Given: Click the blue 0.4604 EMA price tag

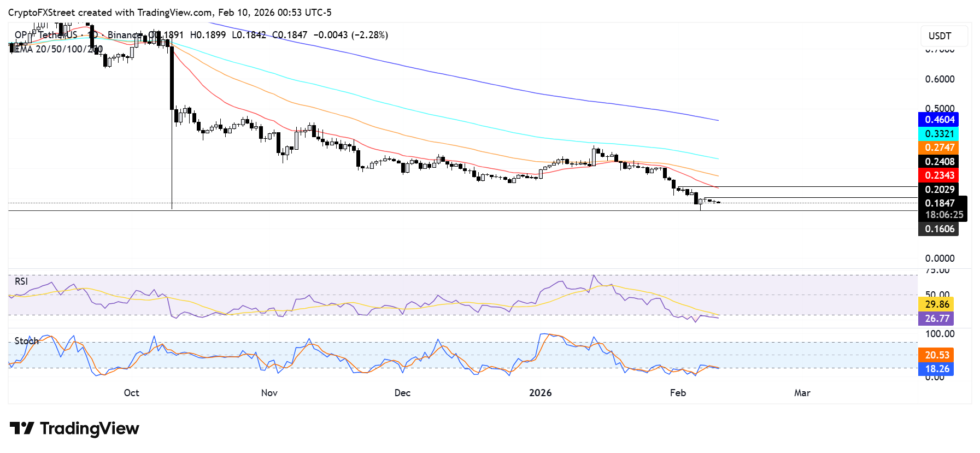Looking at the screenshot, I should 938,120.
